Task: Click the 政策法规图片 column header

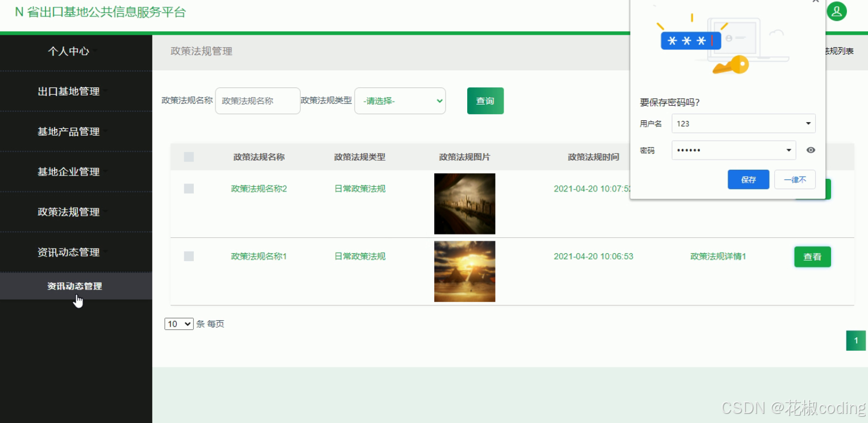Action: click(464, 157)
